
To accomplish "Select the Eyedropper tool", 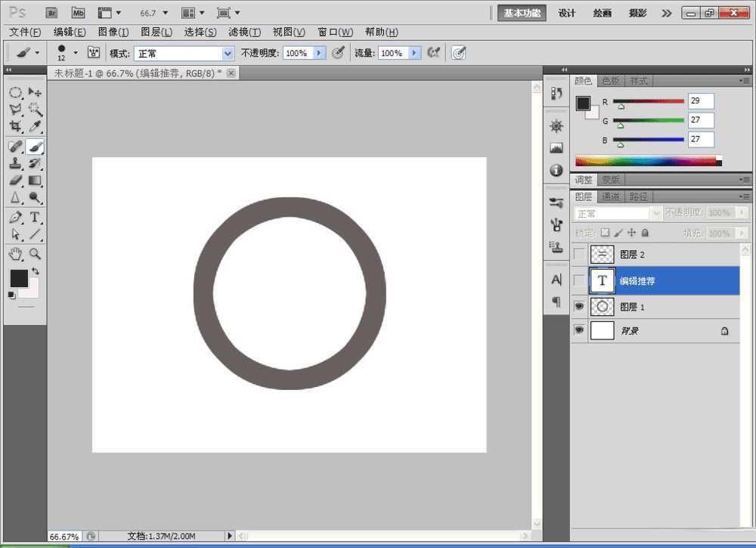I will 35,127.
